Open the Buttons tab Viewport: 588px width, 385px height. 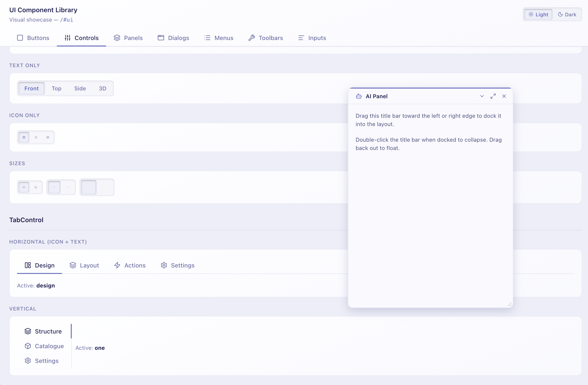pyautogui.click(x=33, y=38)
